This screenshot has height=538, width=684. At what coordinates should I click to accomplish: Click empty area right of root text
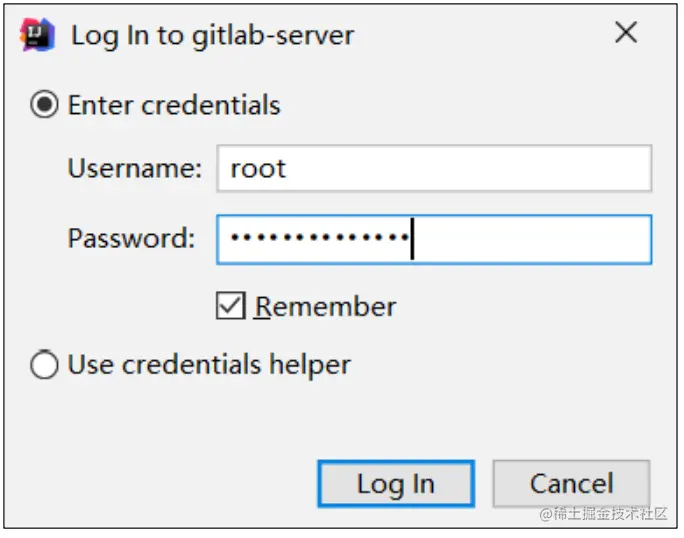[469, 168]
